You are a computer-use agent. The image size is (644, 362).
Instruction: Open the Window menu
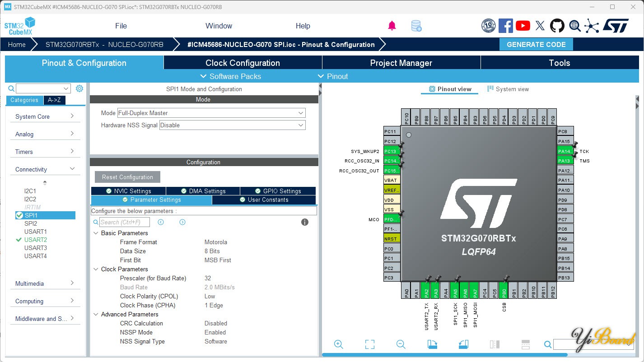pyautogui.click(x=219, y=26)
